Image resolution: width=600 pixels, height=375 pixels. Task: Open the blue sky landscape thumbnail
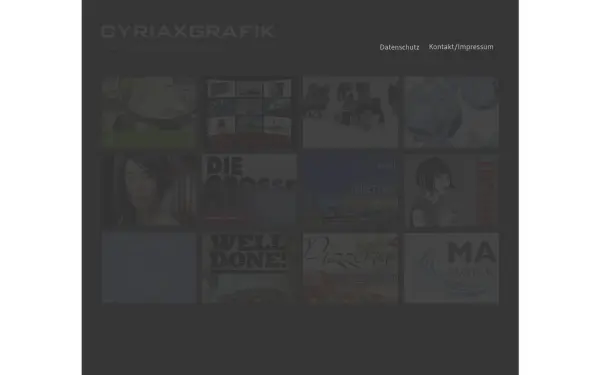tap(351, 190)
